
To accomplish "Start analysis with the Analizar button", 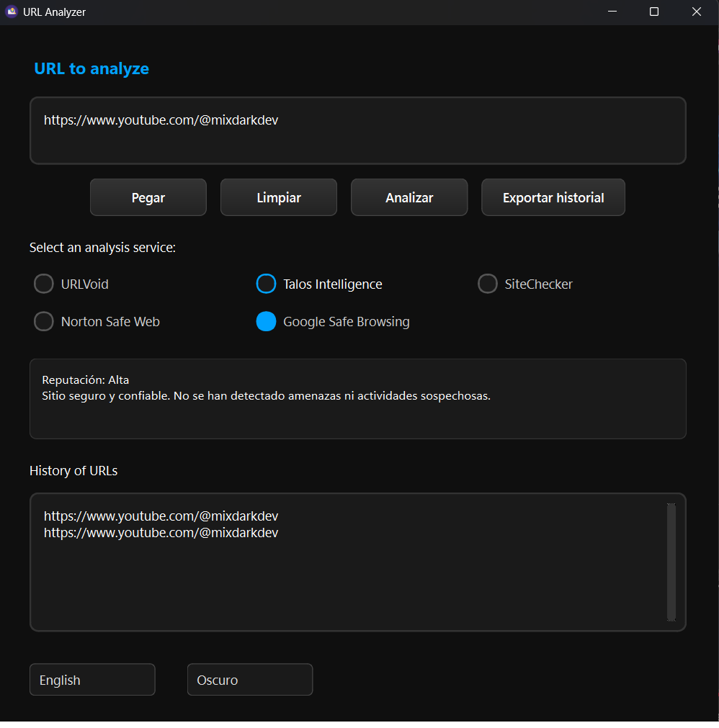I will (x=409, y=197).
